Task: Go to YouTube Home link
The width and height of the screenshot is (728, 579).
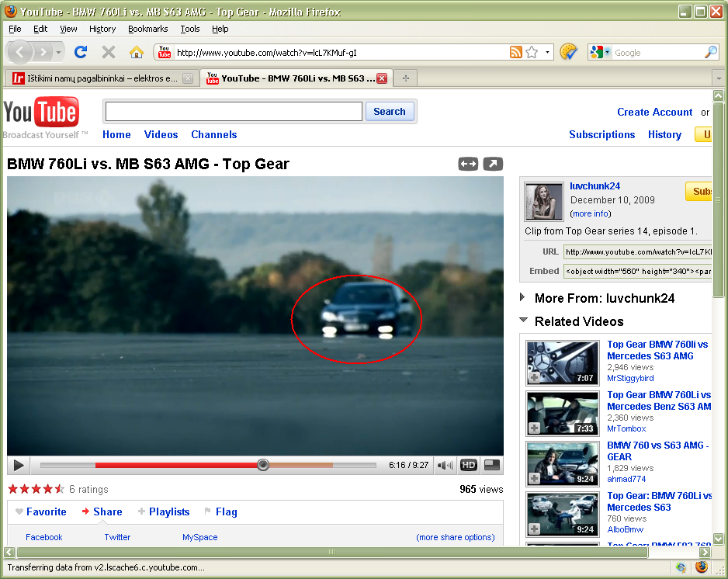Action: (x=116, y=134)
